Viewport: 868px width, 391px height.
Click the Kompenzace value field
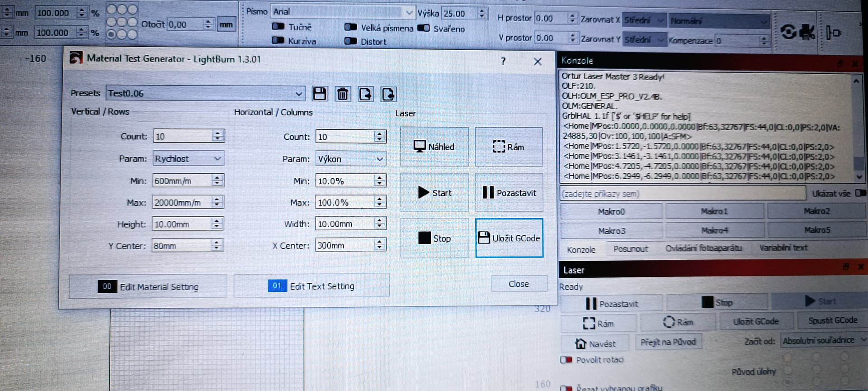737,41
